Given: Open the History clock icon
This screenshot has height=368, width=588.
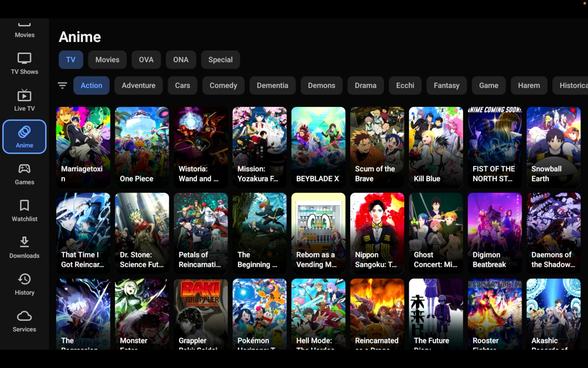Looking at the screenshot, I should pyautogui.click(x=24, y=279).
